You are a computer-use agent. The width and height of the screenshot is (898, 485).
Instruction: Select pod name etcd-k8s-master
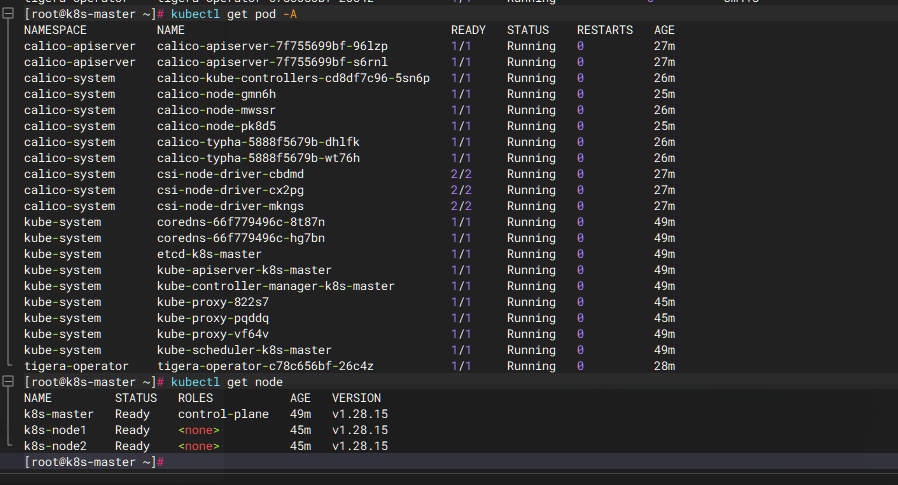(x=209, y=254)
